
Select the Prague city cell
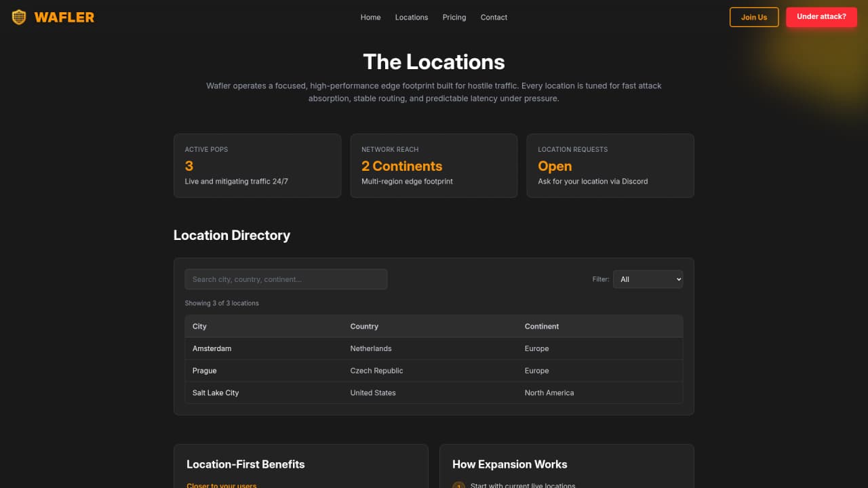[204, 371]
